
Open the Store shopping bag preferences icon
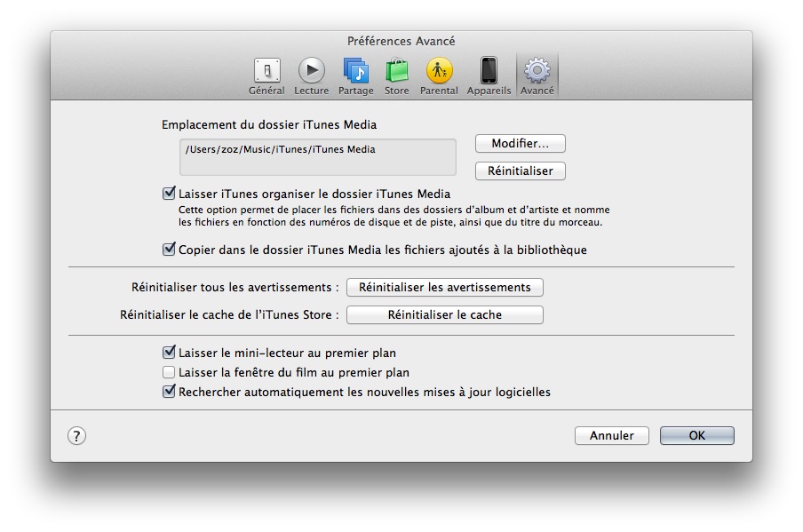(397, 71)
